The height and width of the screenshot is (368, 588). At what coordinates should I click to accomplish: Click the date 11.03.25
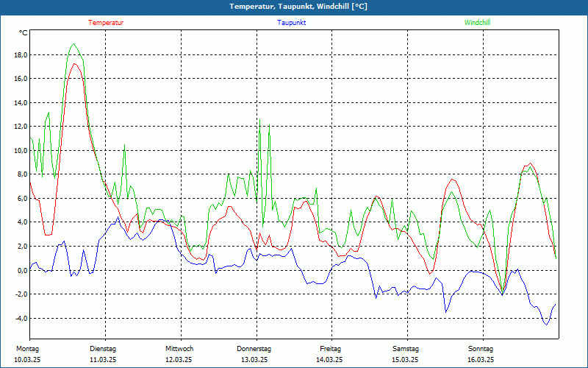pyautogui.click(x=103, y=360)
